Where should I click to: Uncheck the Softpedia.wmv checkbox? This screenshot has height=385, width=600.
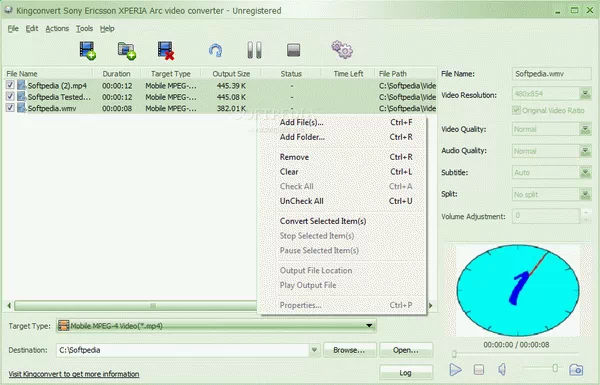tap(10, 108)
